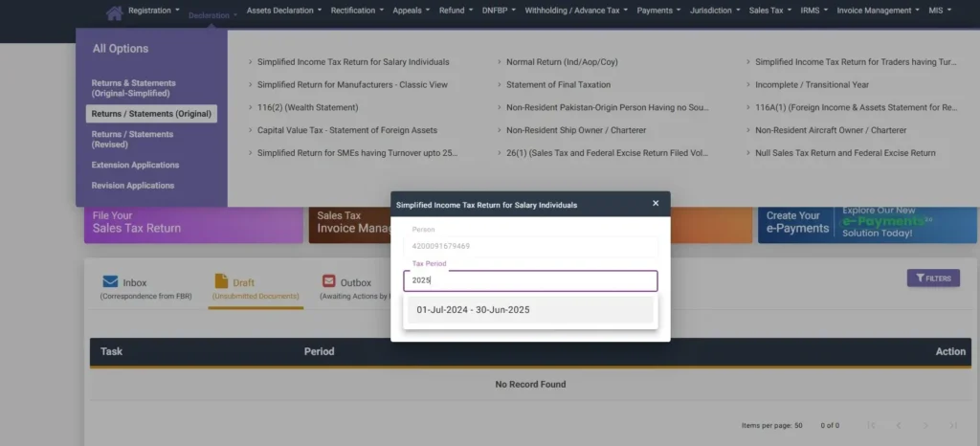Select Returns & Statements (Original-Simplified) option
The image size is (980, 446).
click(x=134, y=88)
